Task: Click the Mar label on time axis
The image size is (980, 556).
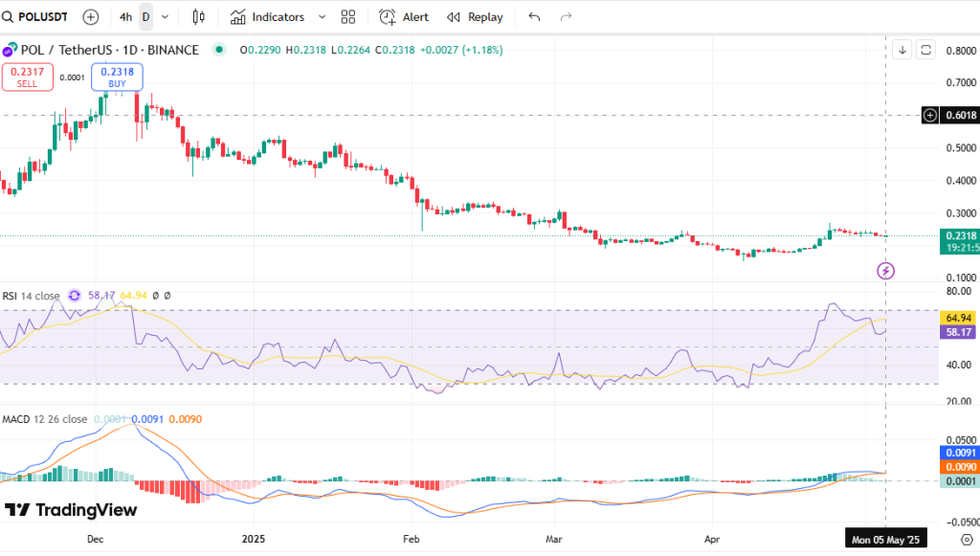Action: click(554, 539)
